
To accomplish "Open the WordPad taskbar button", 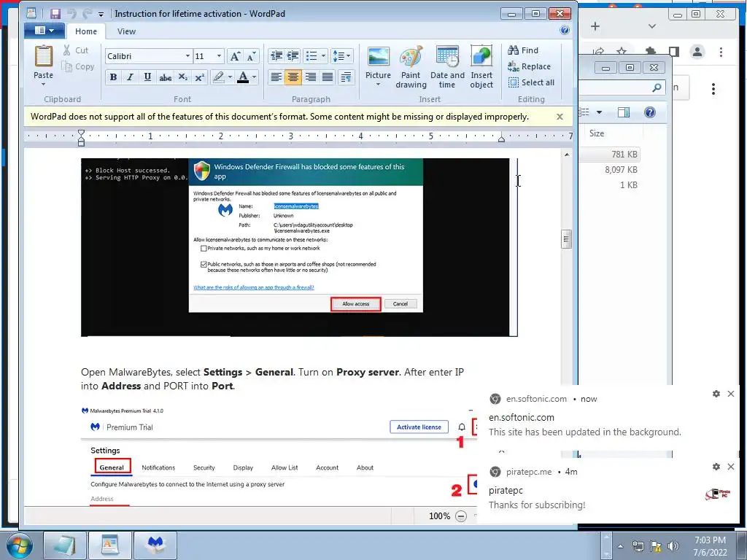I will 110,545.
